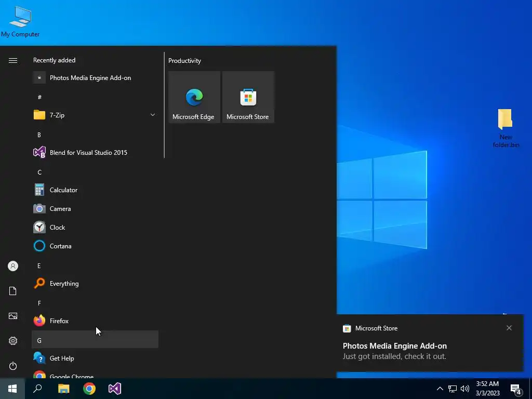Open the Microsoft Store tile
Image resolution: width=532 pixels, height=399 pixels.
click(x=248, y=97)
